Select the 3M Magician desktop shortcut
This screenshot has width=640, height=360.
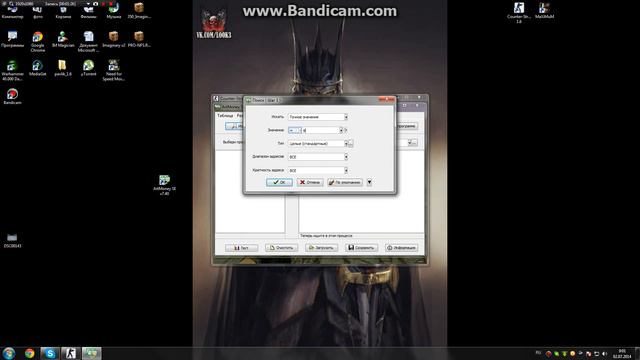[x=63, y=40]
